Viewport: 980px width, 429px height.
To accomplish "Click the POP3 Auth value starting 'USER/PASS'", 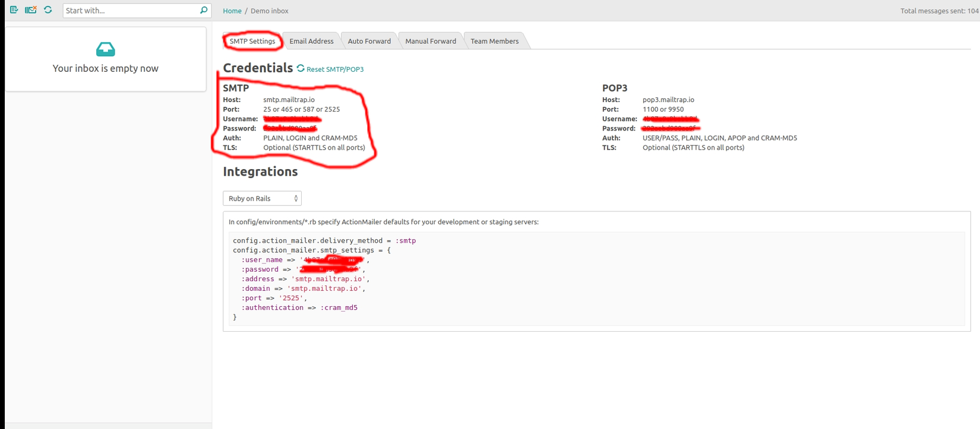I will [720, 138].
